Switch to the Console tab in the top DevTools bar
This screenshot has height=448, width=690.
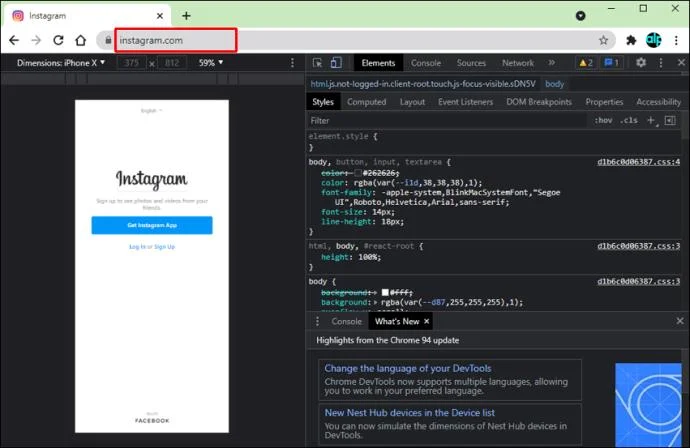point(426,63)
